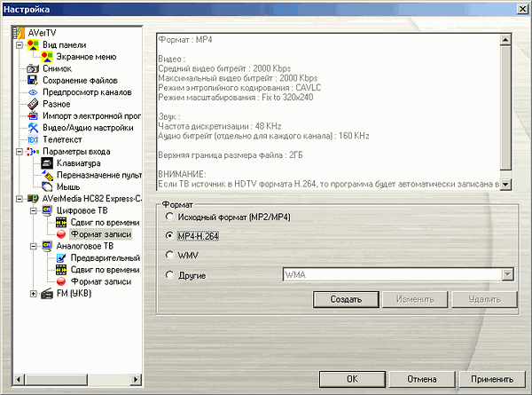Click the Переназначение пульт icon
The width and height of the screenshot is (532, 395).
pos(48,175)
